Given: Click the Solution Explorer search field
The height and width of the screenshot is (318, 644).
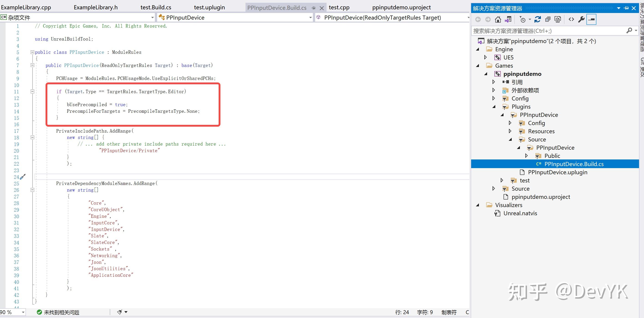Looking at the screenshot, I should pos(547,31).
